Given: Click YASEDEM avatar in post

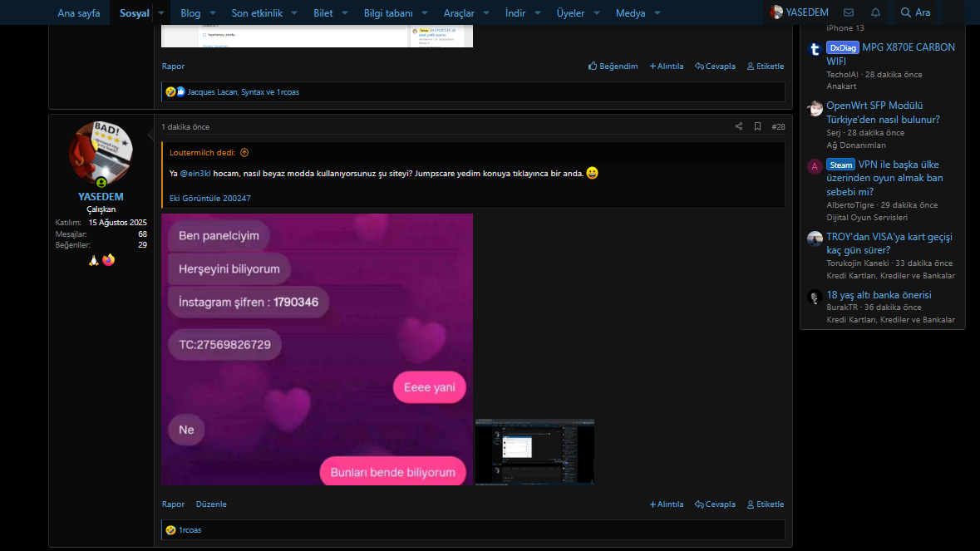Looking at the screenshot, I should coord(101,154).
